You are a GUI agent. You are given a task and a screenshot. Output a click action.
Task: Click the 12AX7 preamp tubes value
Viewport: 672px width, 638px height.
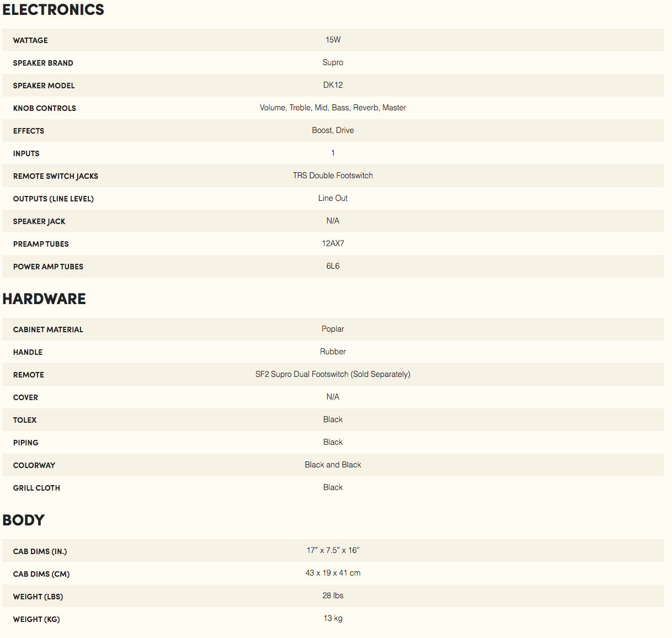(x=333, y=243)
